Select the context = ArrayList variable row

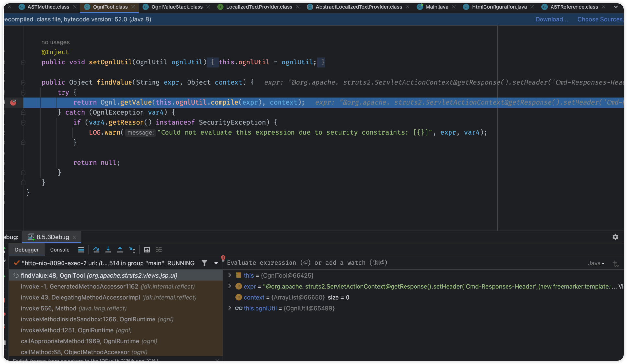coord(424,297)
